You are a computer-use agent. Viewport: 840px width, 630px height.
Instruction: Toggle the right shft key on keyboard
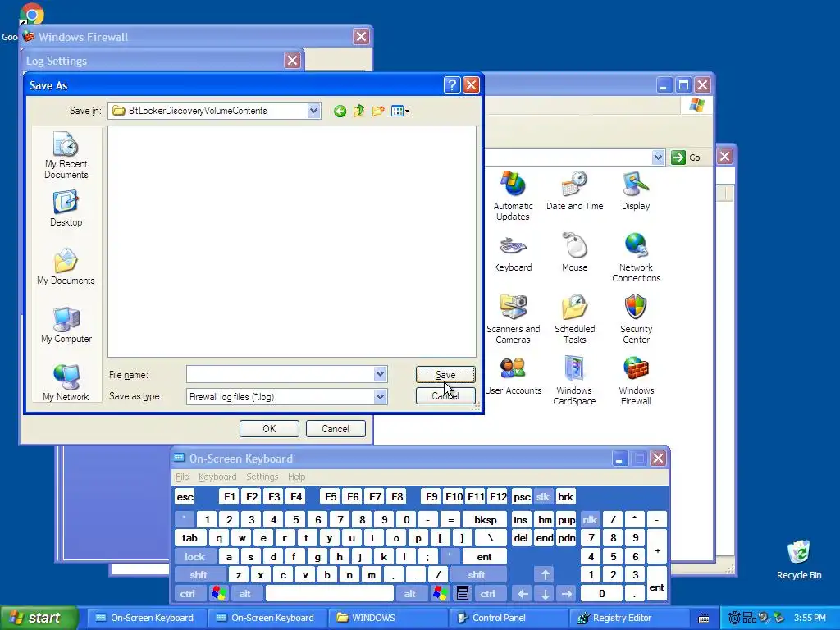point(477,575)
